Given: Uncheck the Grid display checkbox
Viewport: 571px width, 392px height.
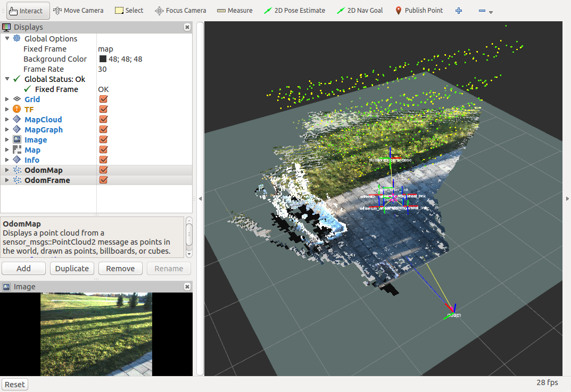Looking at the screenshot, I should pyautogui.click(x=104, y=99).
